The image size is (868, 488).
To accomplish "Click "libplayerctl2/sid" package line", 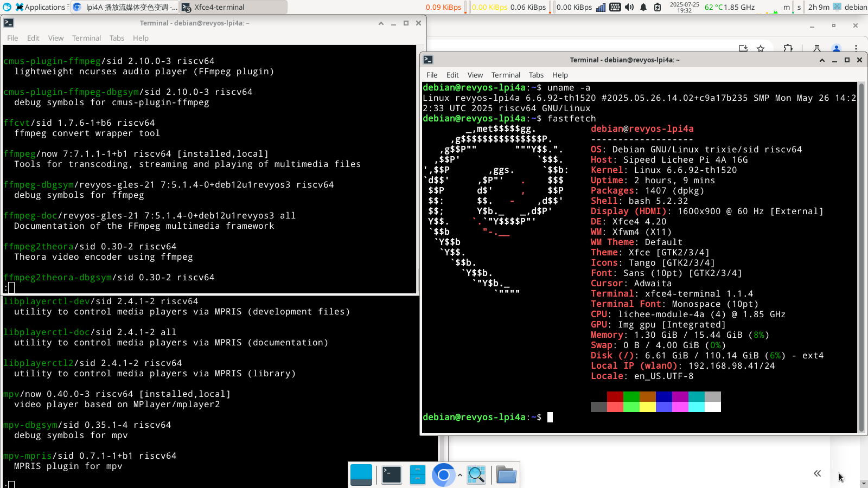I will click(93, 363).
